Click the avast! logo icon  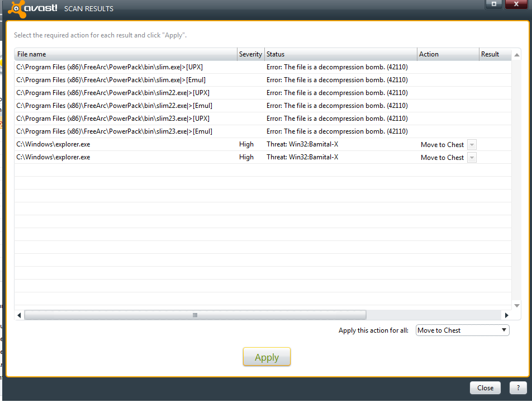[17, 8]
